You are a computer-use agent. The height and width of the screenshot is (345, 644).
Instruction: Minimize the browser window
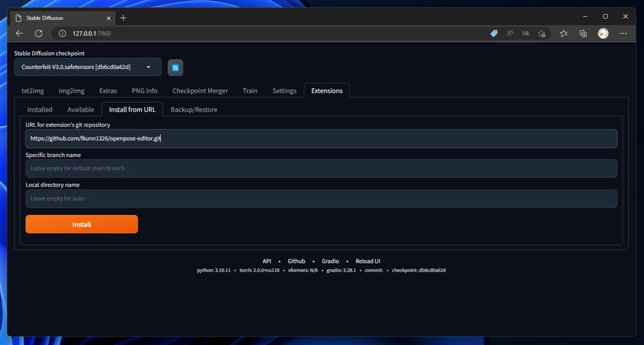586,16
